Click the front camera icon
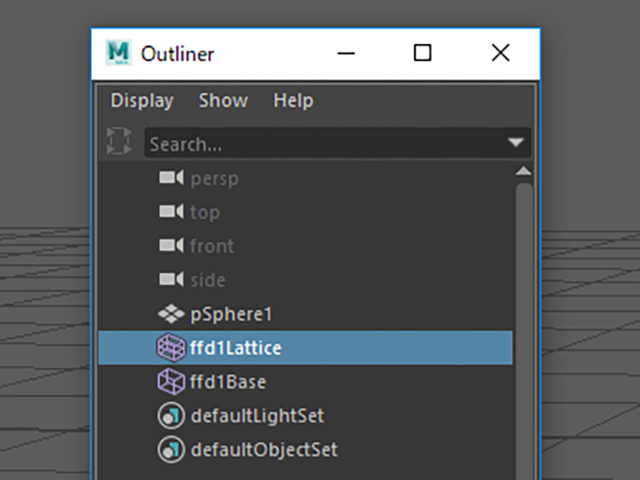 [x=171, y=245]
